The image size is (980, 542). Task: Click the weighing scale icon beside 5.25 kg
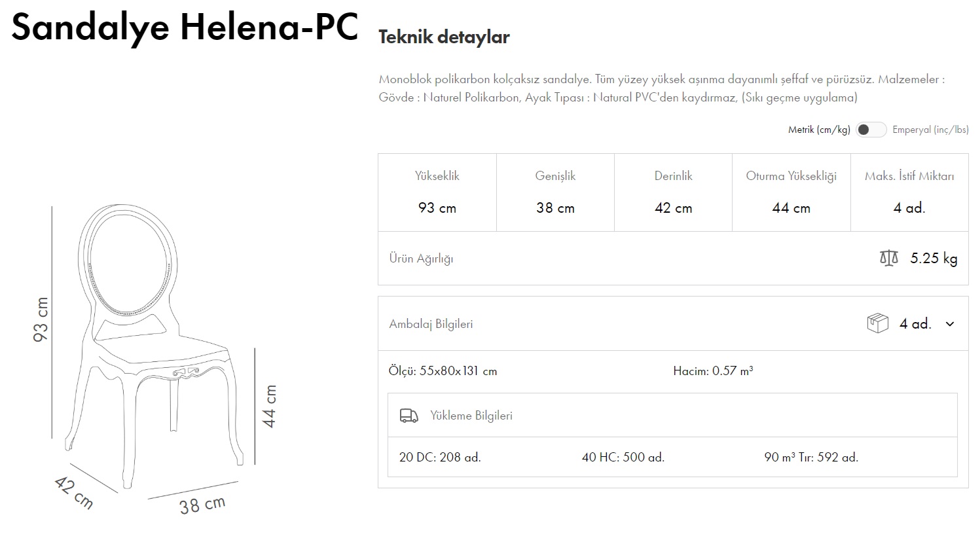[x=888, y=258]
